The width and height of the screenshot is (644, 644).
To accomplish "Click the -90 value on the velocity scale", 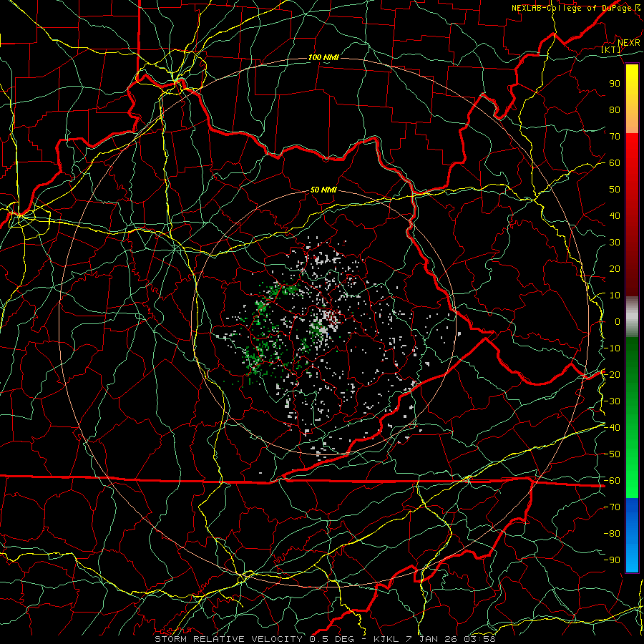I will (612, 560).
